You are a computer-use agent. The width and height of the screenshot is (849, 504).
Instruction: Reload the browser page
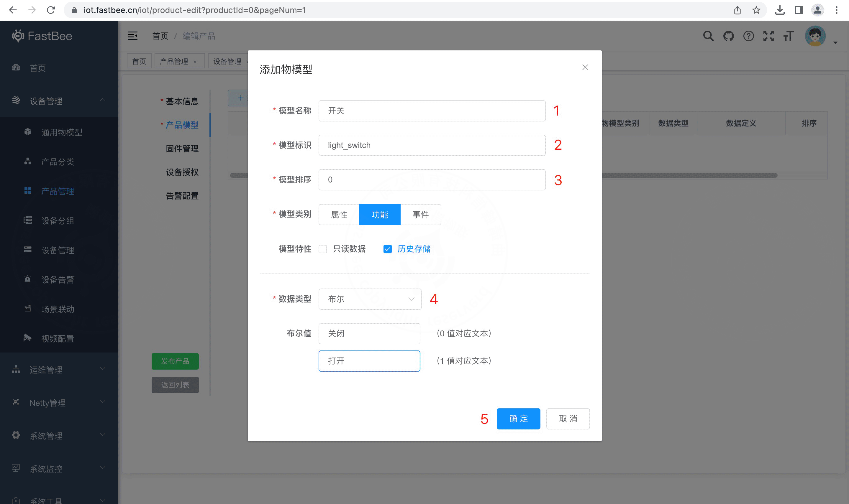(x=51, y=10)
